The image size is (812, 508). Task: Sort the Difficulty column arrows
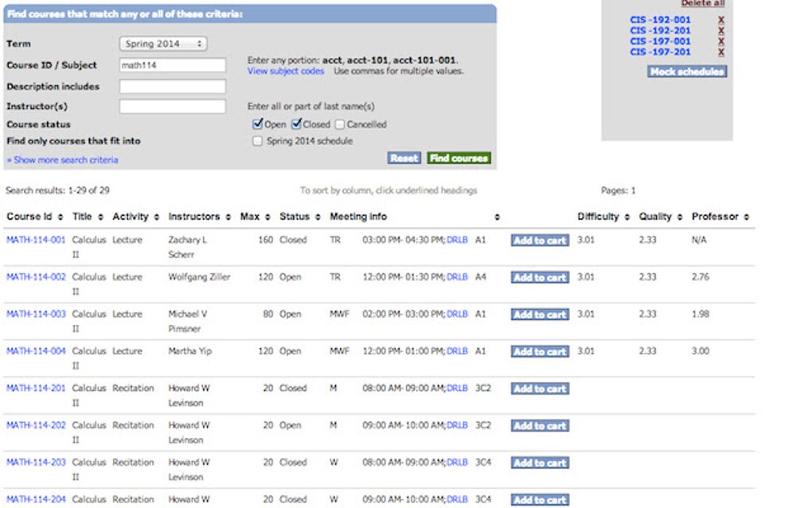(627, 217)
